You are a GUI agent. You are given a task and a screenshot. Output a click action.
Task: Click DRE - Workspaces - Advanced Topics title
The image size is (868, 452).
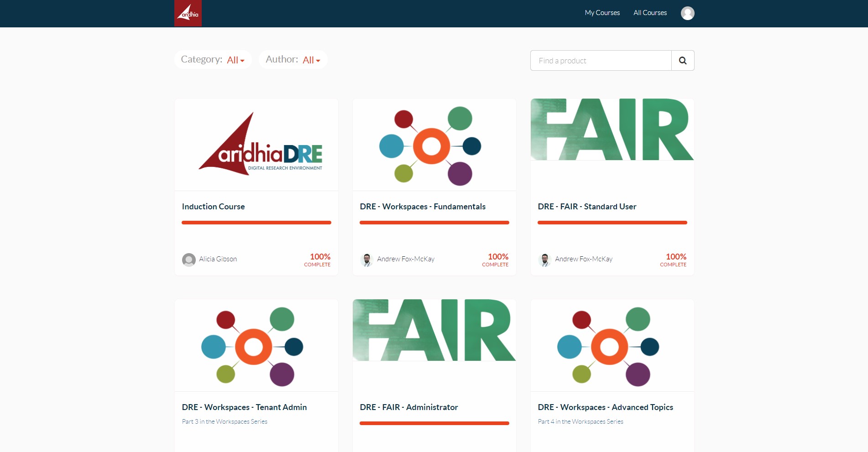point(605,407)
